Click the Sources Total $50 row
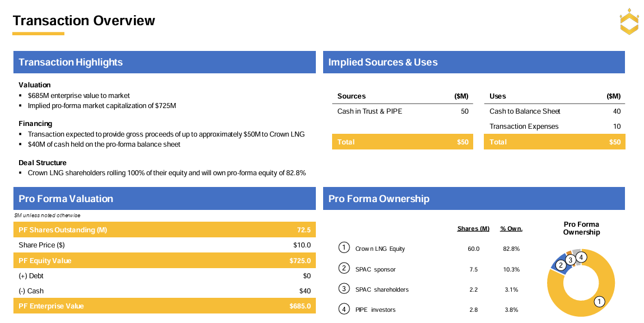This screenshot has height=323, width=644. 403,142
